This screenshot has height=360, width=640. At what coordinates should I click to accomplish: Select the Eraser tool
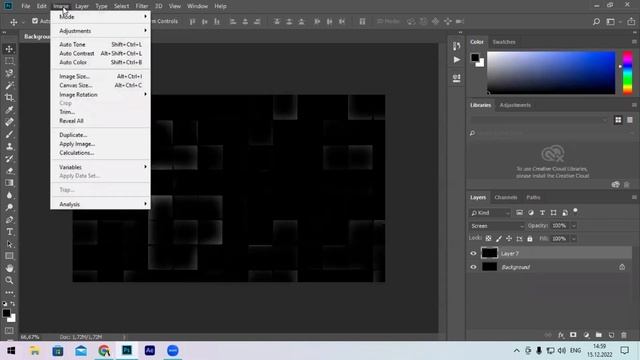pyautogui.click(x=9, y=171)
